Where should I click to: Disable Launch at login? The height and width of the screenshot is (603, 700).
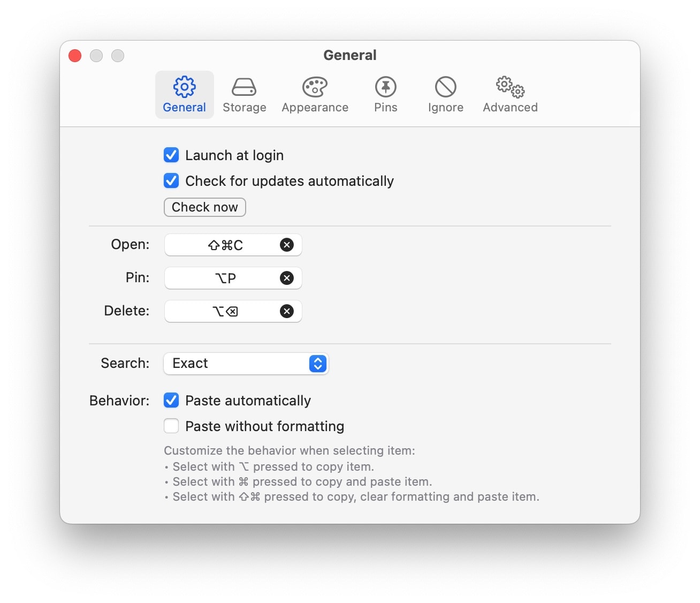[x=171, y=155]
